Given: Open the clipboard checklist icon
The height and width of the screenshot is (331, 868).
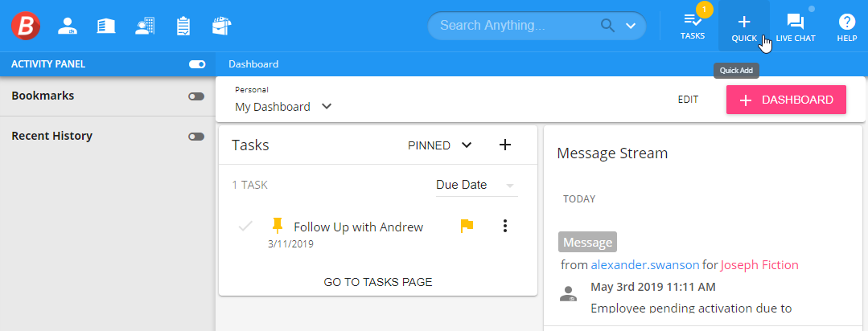Looking at the screenshot, I should coord(183,26).
